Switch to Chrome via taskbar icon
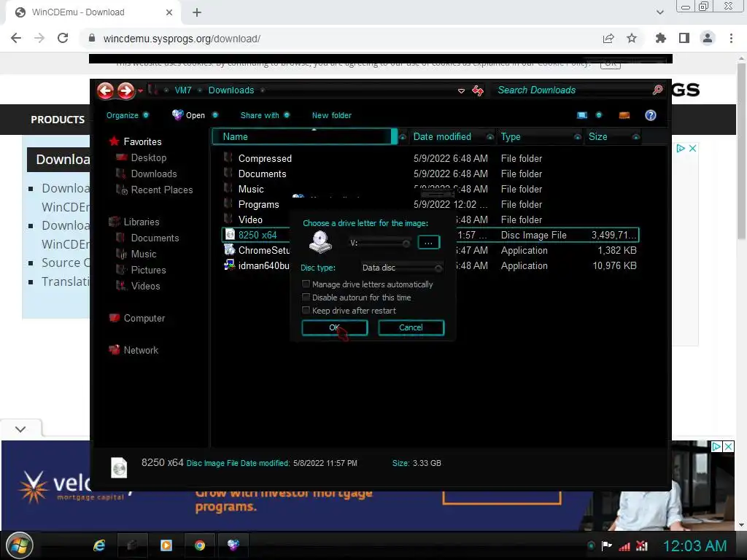The width and height of the screenshot is (747, 560). click(200, 545)
